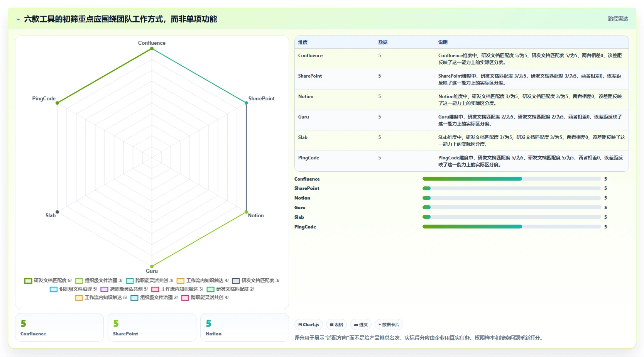Click the Slab data point on the radar
This screenshot has height=357, width=644.
tap(57, 212)
